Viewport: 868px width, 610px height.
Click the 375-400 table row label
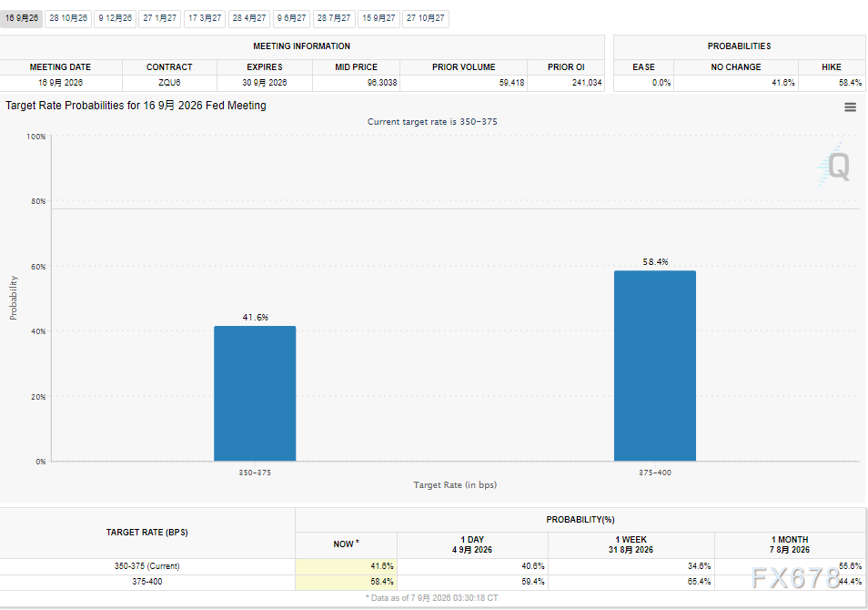146,582
